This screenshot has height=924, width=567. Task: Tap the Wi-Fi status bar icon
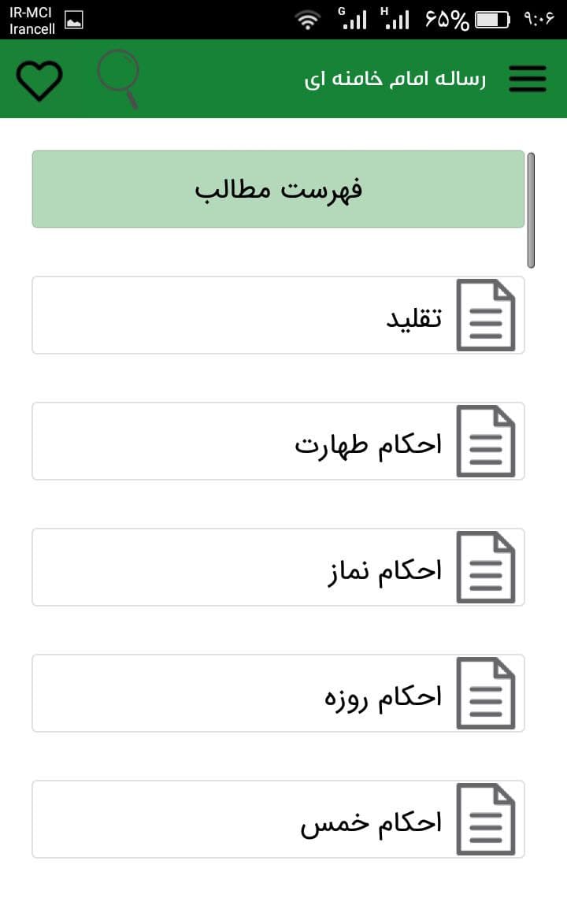click(x=307, y=19)
